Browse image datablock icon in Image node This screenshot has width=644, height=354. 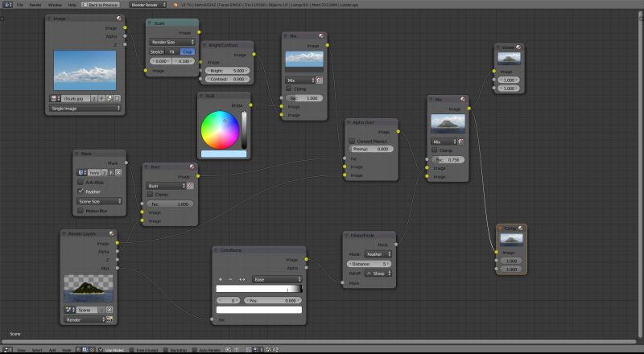(x=55, y=99)
